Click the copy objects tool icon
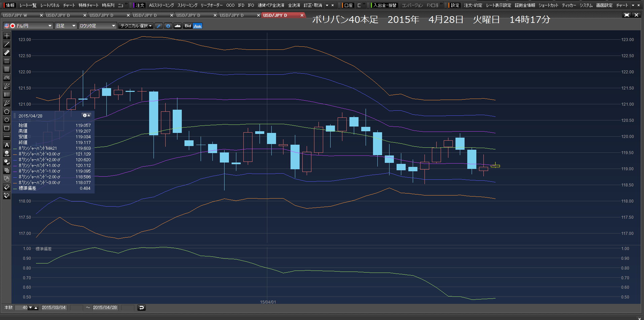 click(x=6, y=170)
